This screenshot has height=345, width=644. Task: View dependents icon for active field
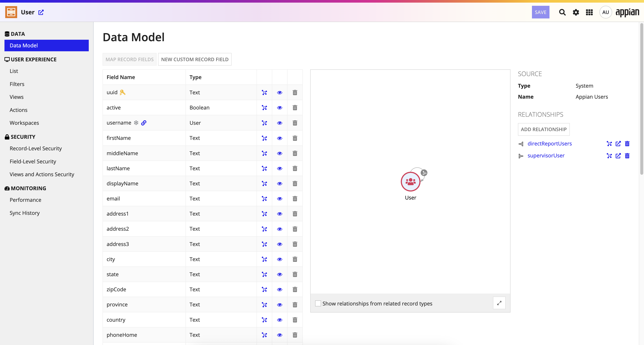(x=264, y=108)
